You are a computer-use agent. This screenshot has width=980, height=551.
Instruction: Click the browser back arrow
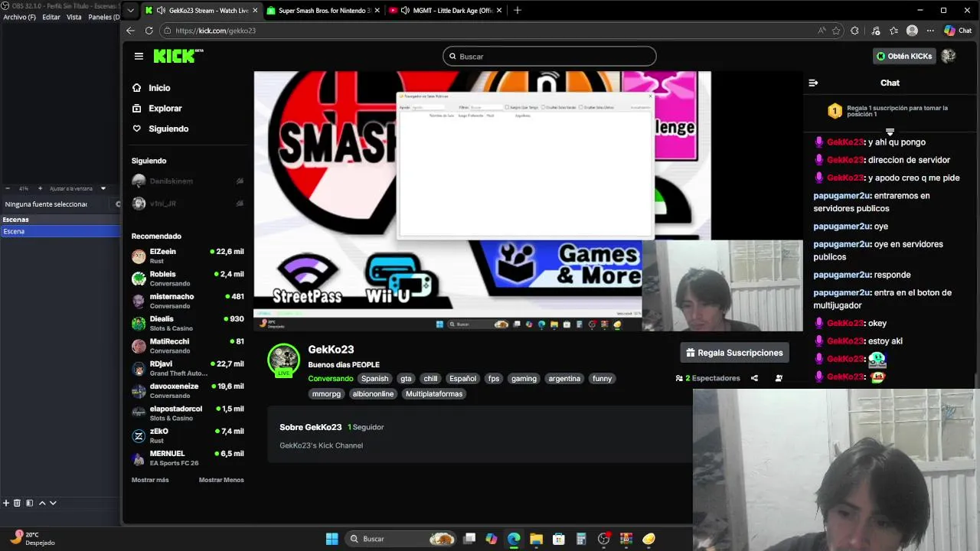130,31
